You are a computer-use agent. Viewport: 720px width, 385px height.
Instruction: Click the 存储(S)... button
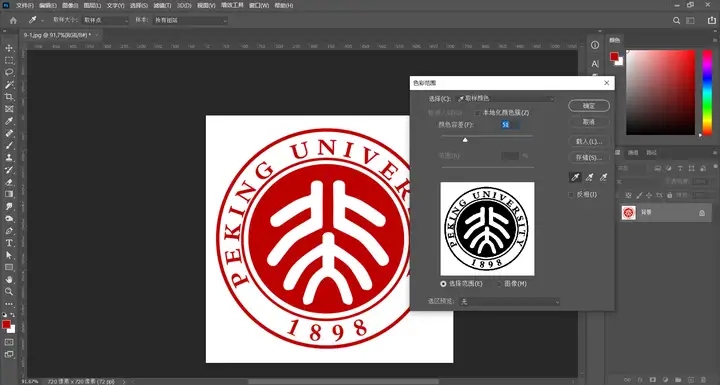click(x=589, y=157)
